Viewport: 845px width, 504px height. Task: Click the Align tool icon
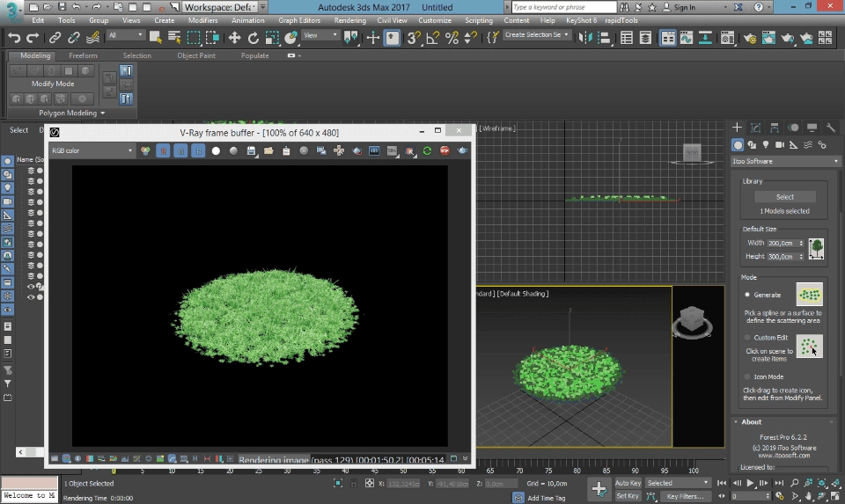[604, 38]
